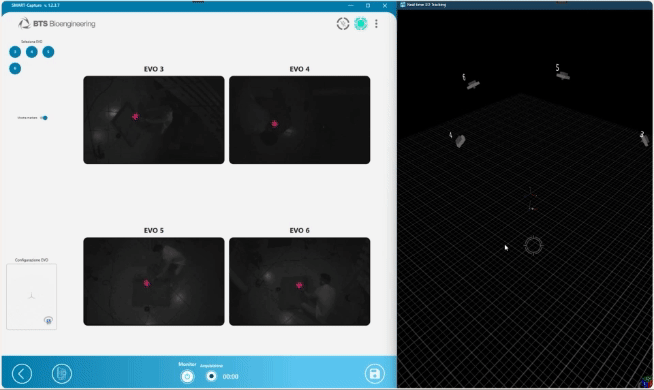Click the green status indicator icon
The width and height of the screenshot is (654, 390).
[361, 24]
